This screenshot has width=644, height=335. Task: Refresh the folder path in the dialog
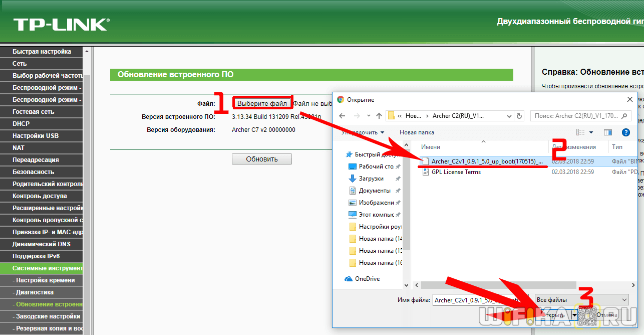[x=519, y=116]
